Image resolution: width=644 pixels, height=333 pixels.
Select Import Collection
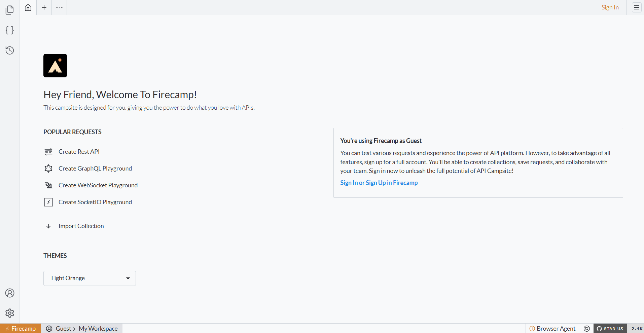tap(81, 226)
